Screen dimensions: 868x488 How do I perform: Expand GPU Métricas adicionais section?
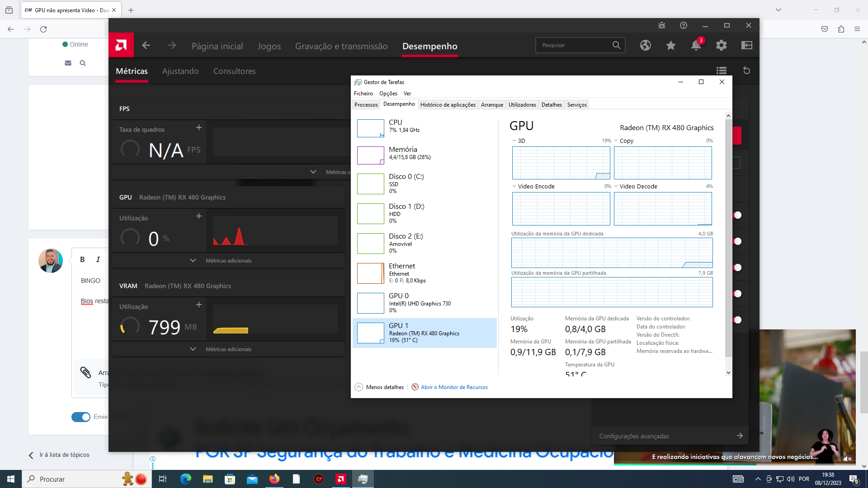click(228, 261)
